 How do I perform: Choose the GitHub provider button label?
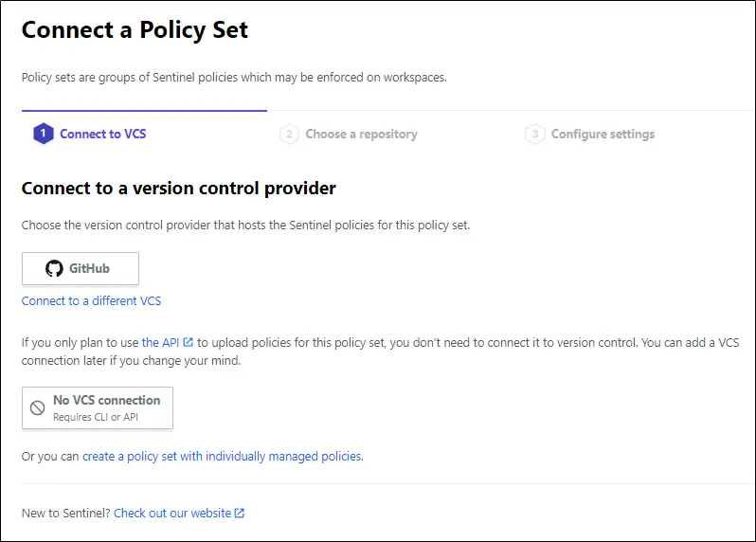(89, 269)
